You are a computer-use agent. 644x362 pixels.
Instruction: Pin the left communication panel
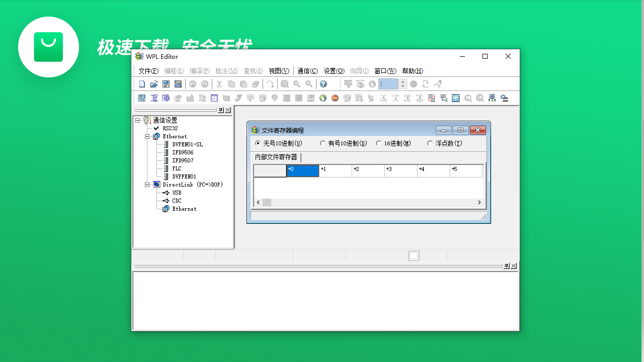point(220,110)
